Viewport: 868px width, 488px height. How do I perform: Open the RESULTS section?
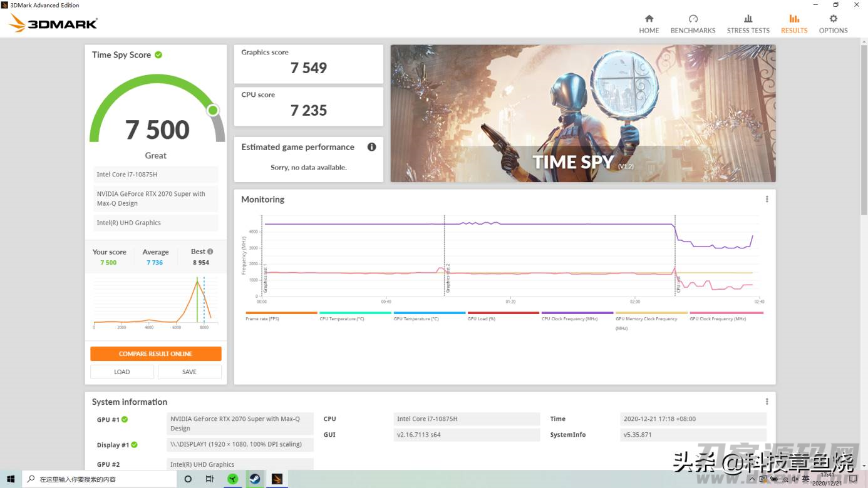coord(794,24)
